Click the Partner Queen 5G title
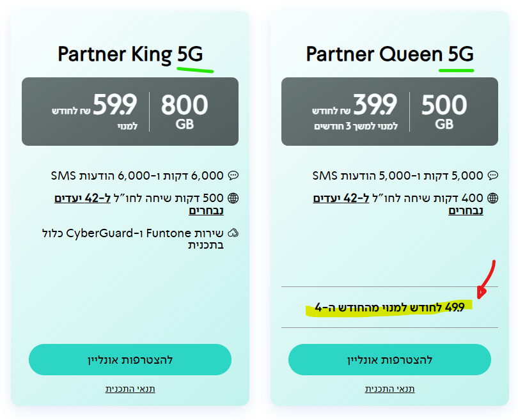This screenshot has height=420, width=518. point(389,54)
